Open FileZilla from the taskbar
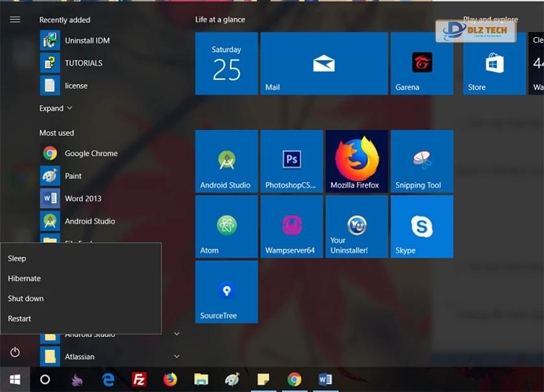 139,380
